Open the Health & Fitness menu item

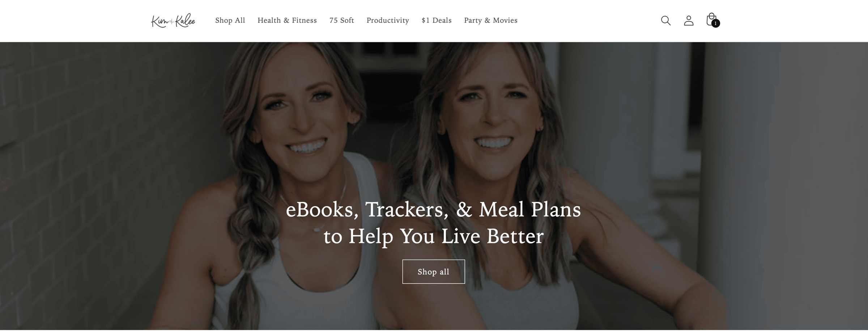287,20
